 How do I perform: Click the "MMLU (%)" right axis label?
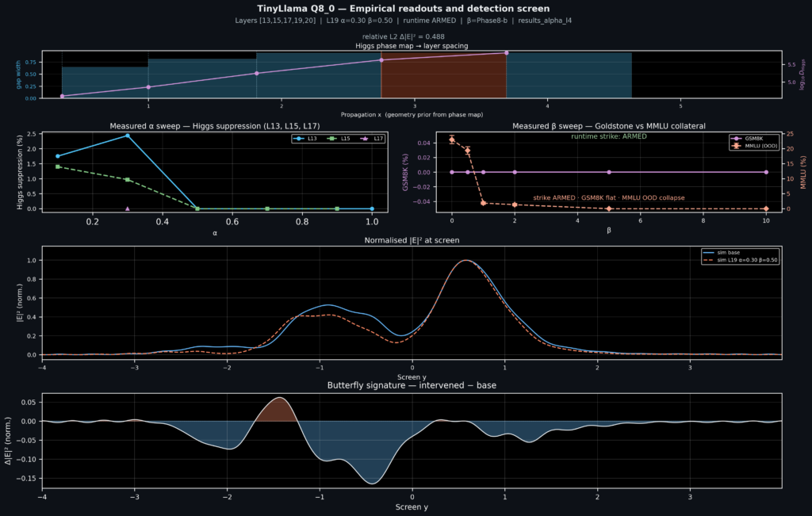pos(803,172)
